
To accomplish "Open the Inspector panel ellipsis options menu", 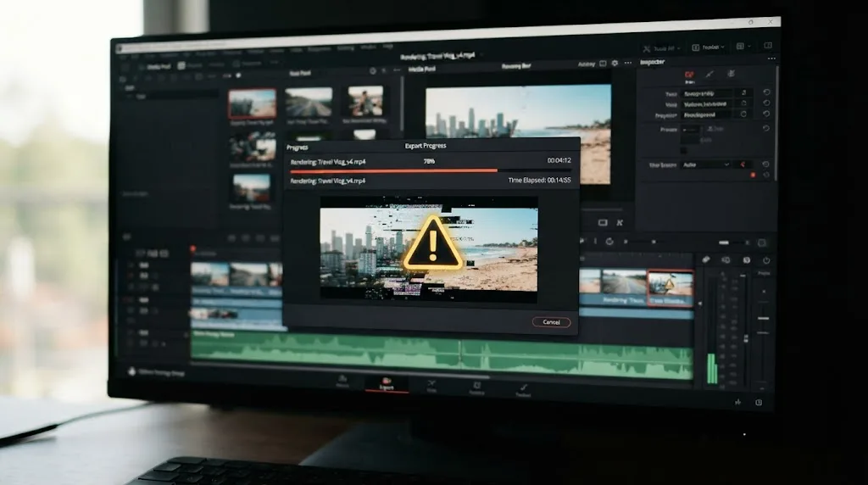I will pos(771,59).
